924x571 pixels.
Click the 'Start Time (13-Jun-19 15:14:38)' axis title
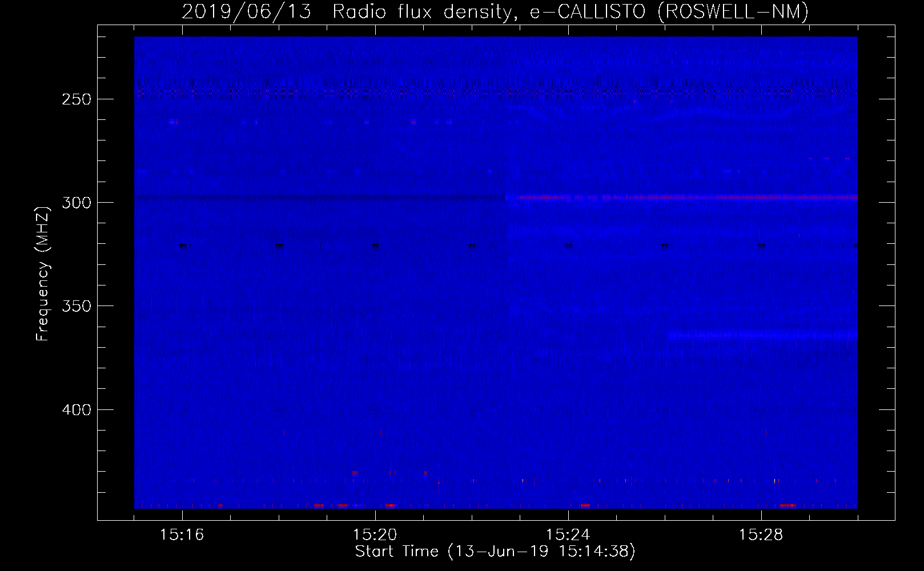(x=495, y=552)
